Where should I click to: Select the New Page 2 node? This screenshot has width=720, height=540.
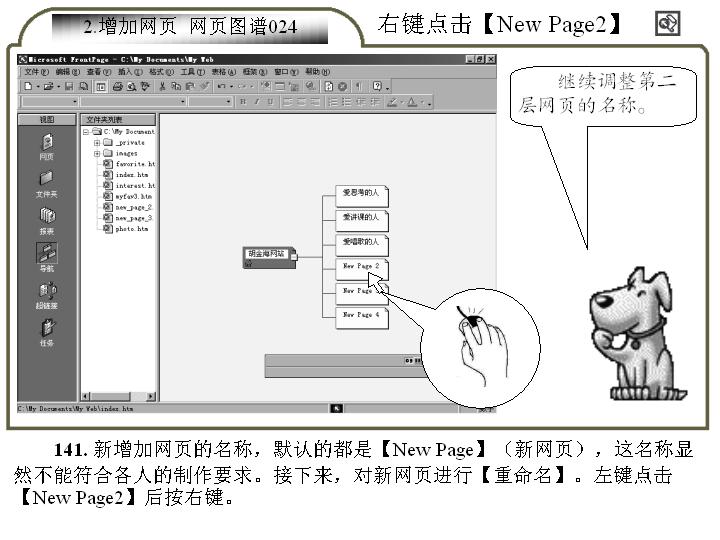[x=362, y=269]
